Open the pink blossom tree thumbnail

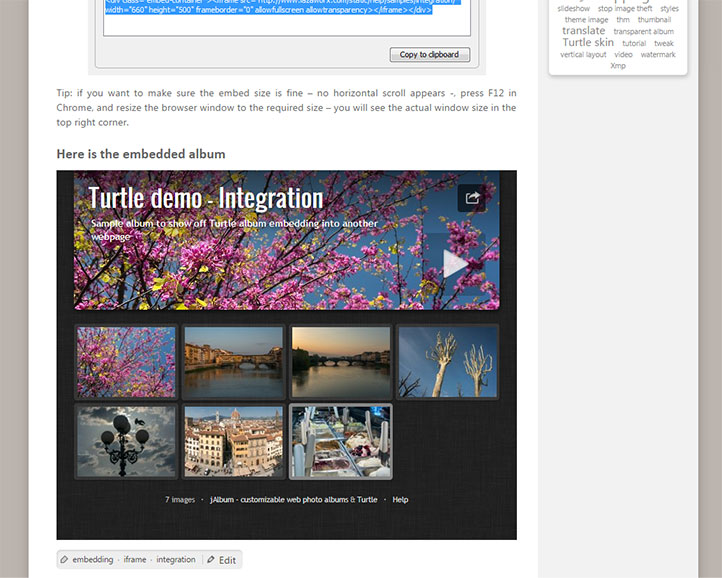[126, 362]
